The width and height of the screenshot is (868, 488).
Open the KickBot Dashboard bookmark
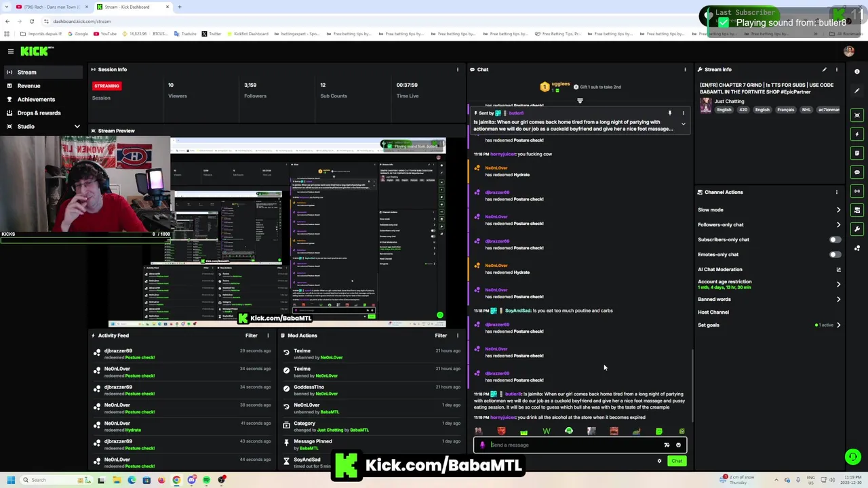point(247,34)
